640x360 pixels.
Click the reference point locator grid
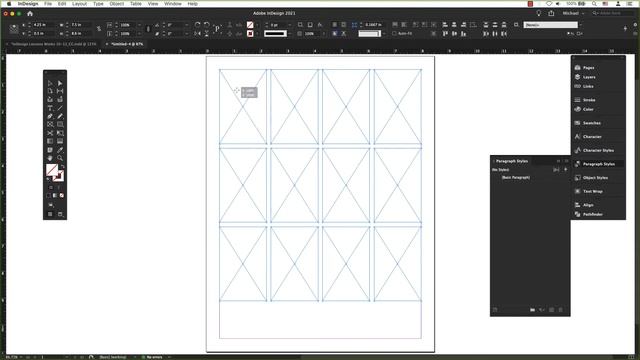pos(14,29)
